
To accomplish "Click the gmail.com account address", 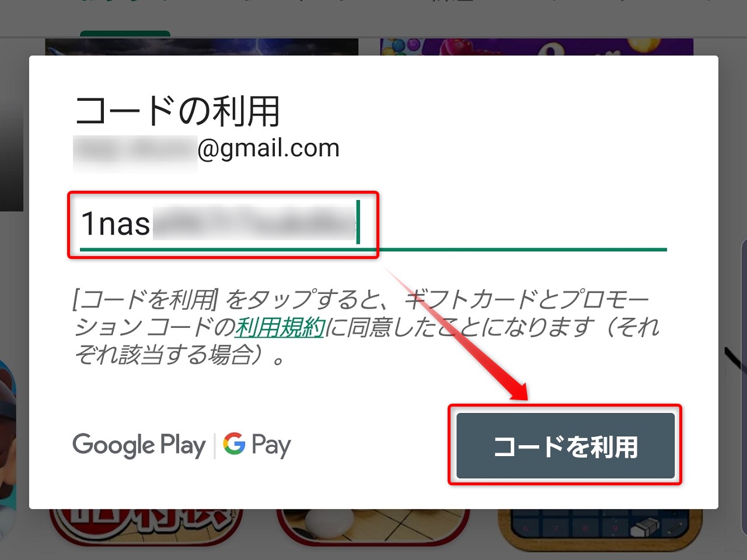I will (x=206, y=148).
